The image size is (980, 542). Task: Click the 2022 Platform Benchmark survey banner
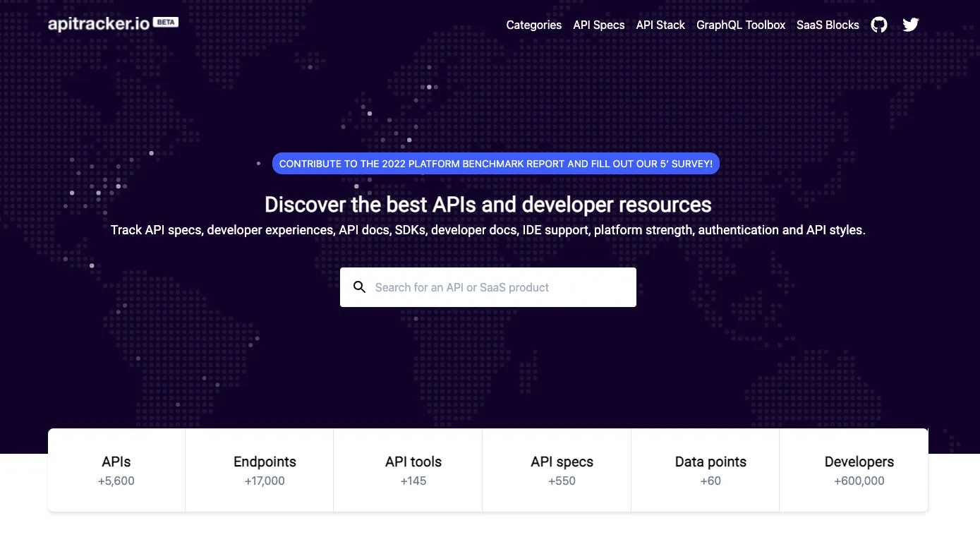(496, 164)
